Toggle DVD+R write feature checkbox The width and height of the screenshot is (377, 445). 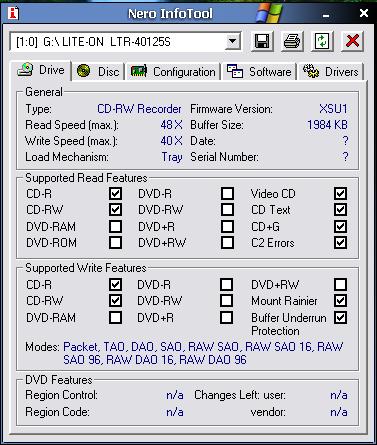tap(227, 317)
